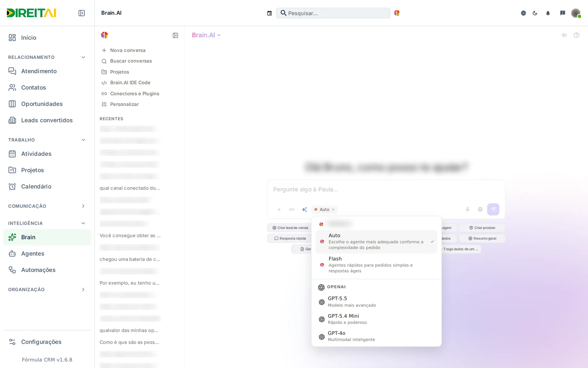588x368 pixels.
Task: Collapse the Brain.AI conversations panel
Action: pos(175,35)
